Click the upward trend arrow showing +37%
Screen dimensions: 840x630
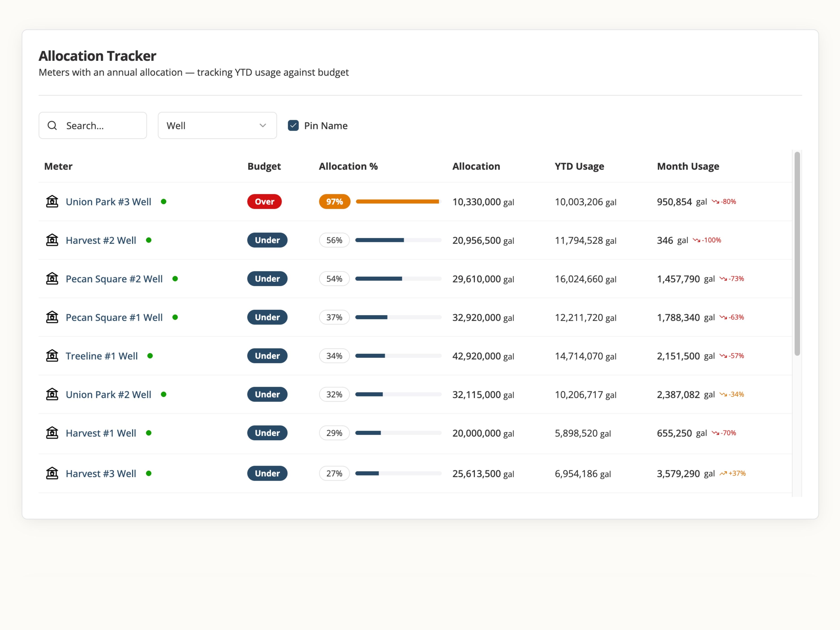[723, 473]
